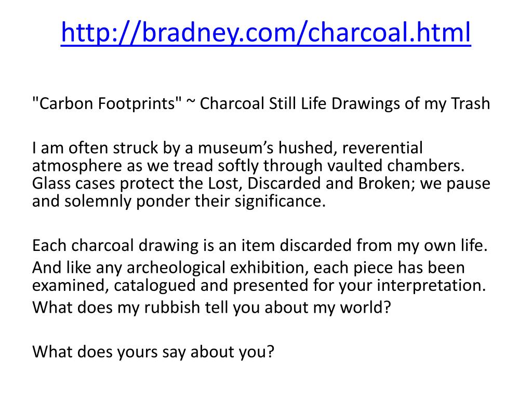Click the line starting "I am often struck"
The width and height of the screenshot is (532, 399).
coord(228,148)
